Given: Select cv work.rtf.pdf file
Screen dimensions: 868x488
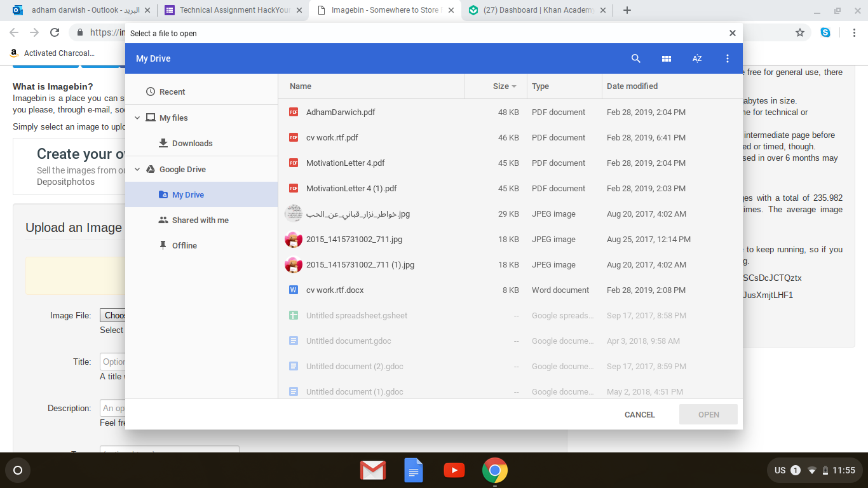Looking at the screenshot, I should tap(510, 137).
